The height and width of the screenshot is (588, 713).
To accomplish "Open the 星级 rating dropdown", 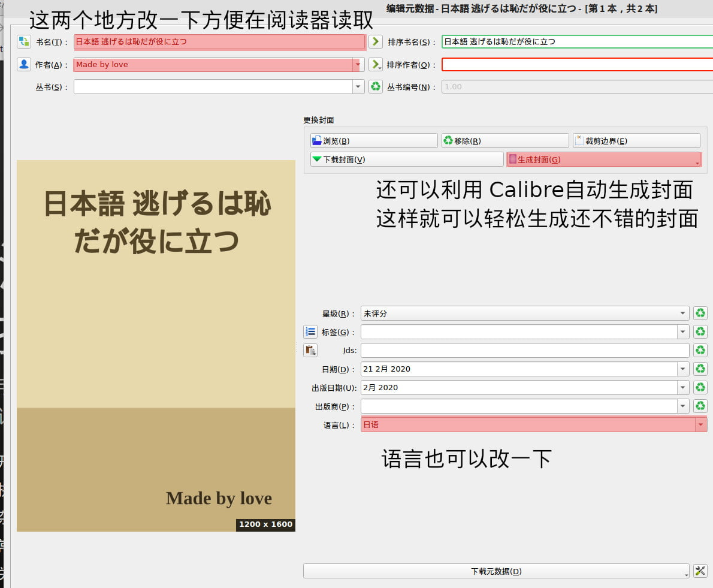I will 682,313.
